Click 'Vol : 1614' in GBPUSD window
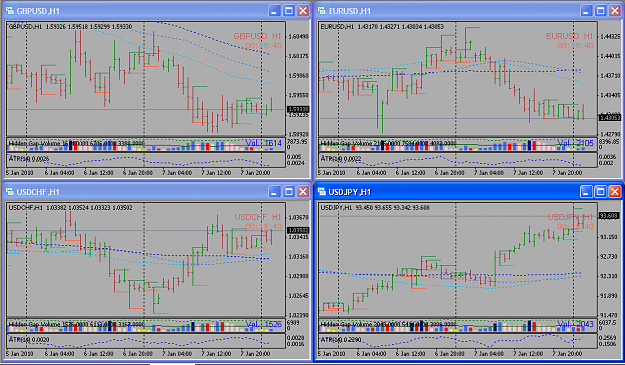The image size is (625, 365). [x=263, y=143]
